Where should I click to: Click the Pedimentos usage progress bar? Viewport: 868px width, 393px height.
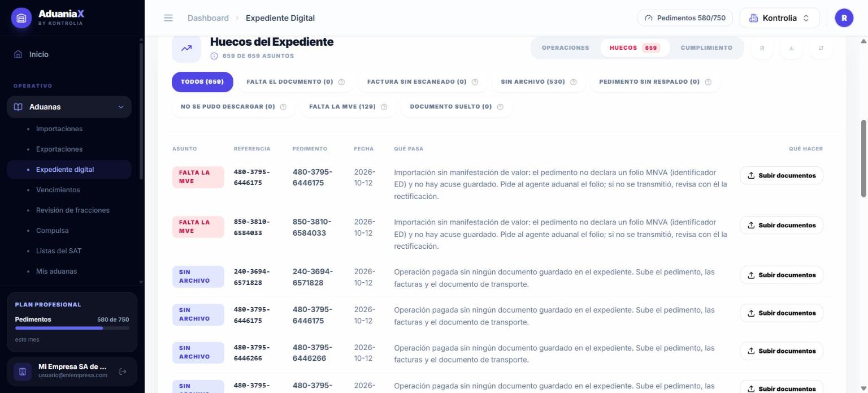click(72, 328)
